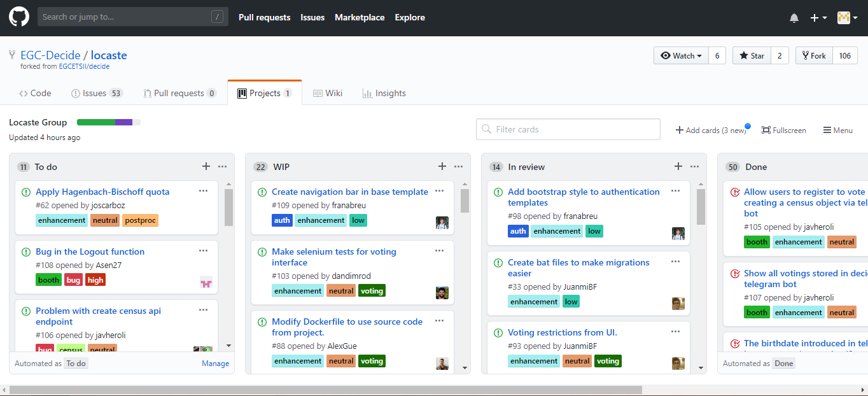868x396 pixels.
Task: Open Pull requests in top navigation
Action: 264,17
